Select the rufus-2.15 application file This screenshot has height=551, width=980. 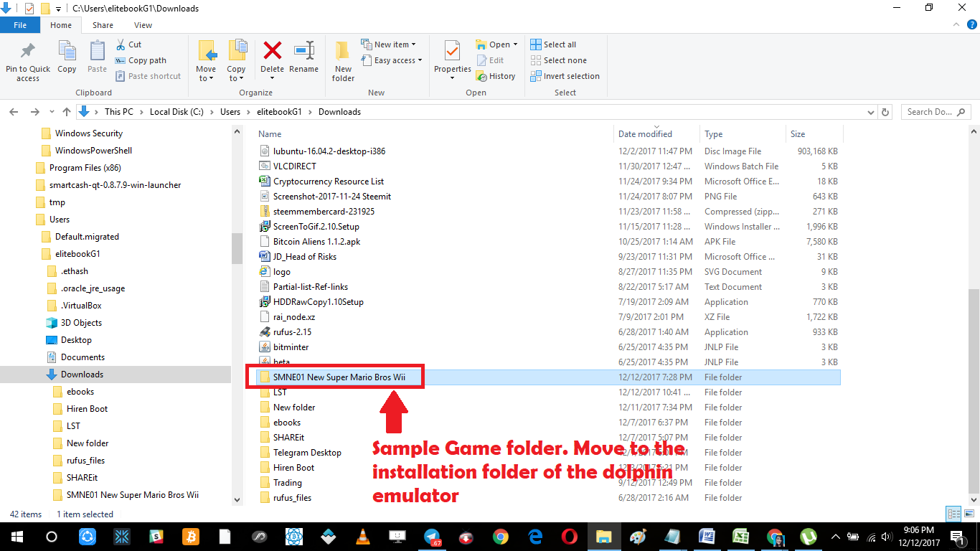tap(292, 332)
